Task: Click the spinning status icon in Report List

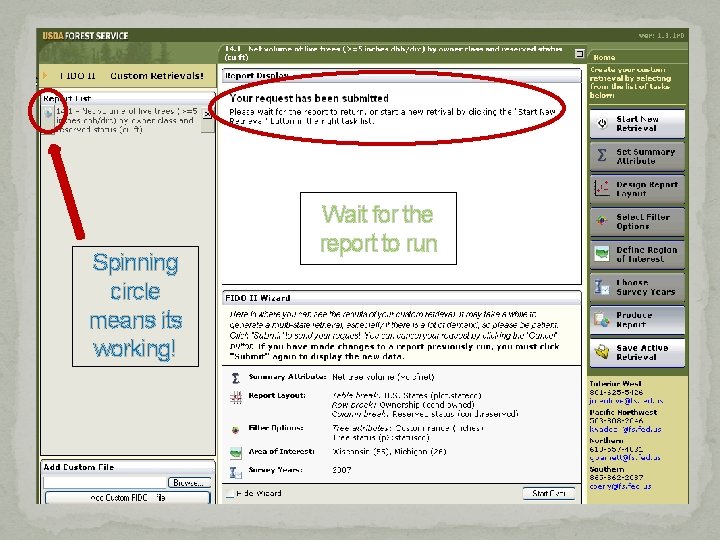Action: [x=48, y=113]
